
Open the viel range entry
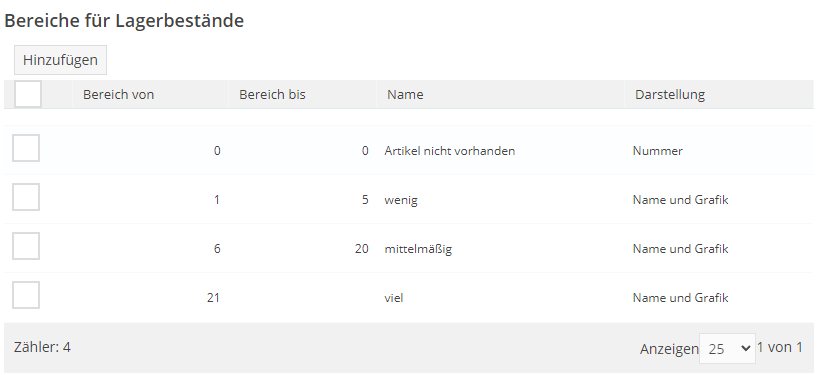394,298
